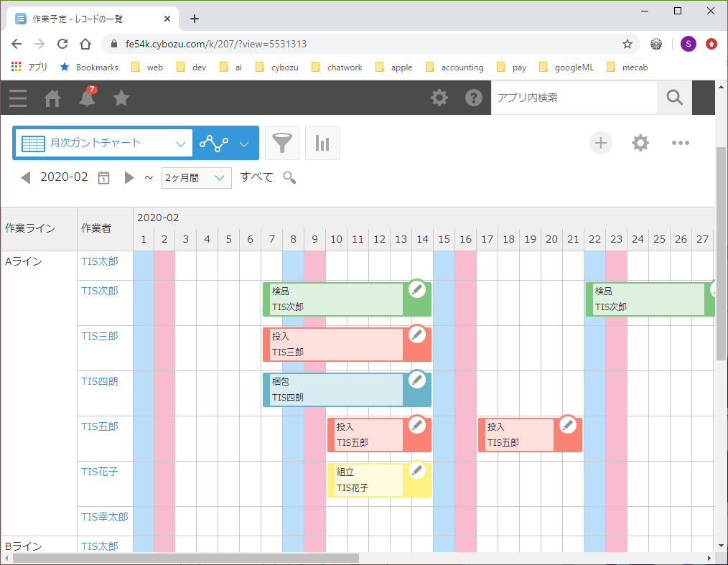This screenshot has width=728, height=565.
Task: Open the 2ヶ月間 period dropdown
Action: [x=197, y=178]
